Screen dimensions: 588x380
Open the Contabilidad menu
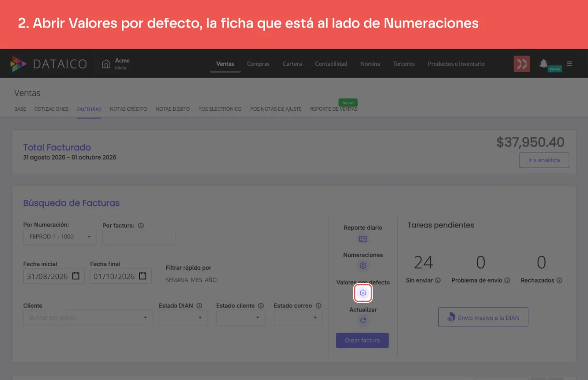pyautogui.click(x=331, y=64)
